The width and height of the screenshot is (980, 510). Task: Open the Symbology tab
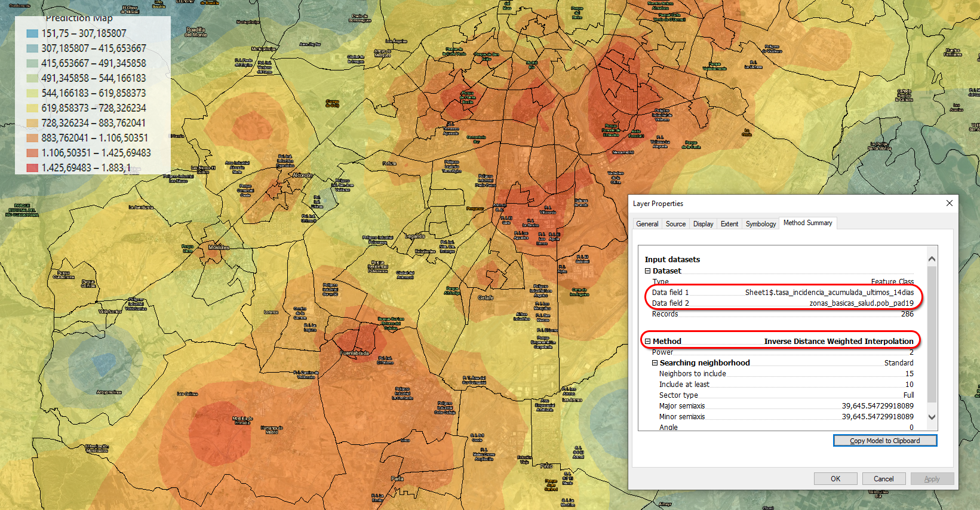click(760, 224)
